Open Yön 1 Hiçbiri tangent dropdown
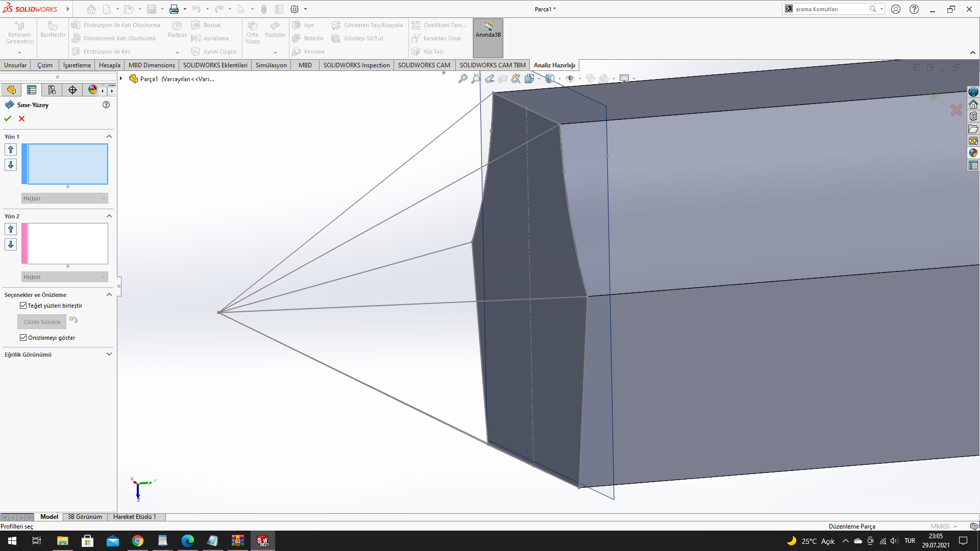The width and height of the screenshot is (980, 551). click(65, 198)
